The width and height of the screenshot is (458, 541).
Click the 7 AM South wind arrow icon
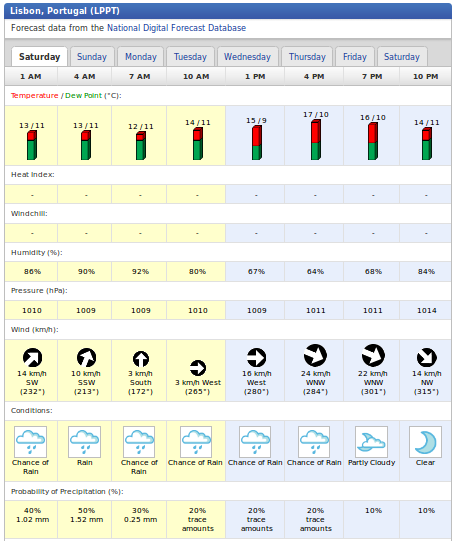pyautogui.click(x=141, y=359)
